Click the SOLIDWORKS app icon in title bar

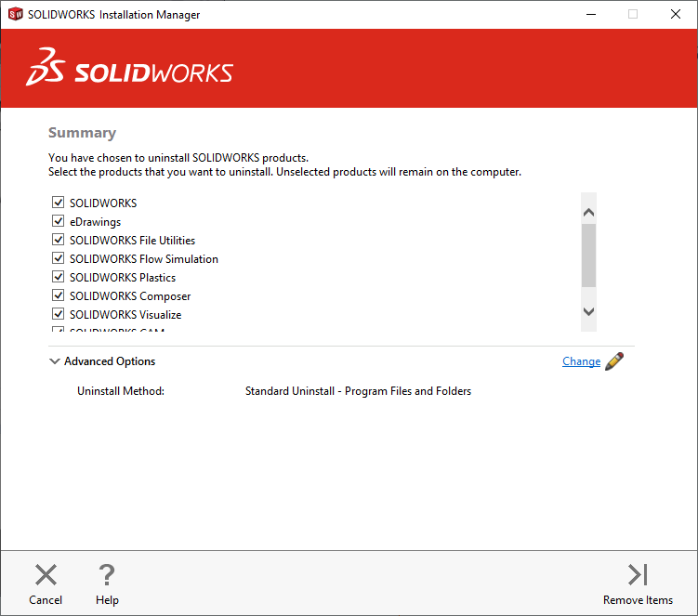point(16,14)
